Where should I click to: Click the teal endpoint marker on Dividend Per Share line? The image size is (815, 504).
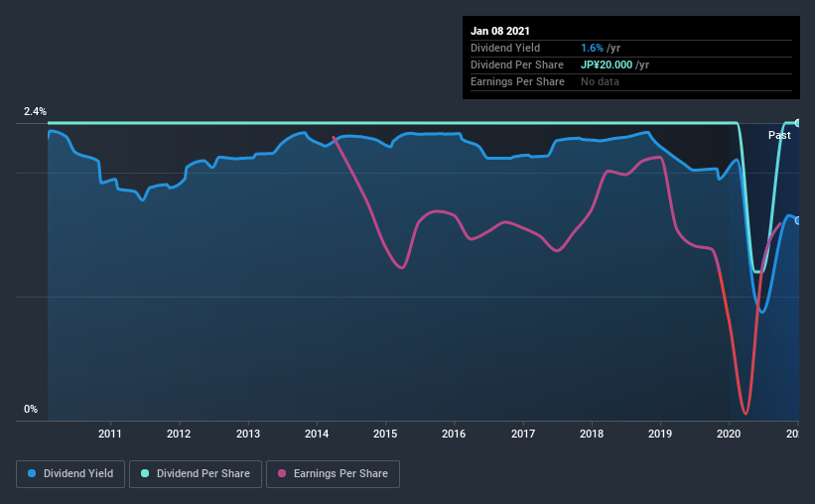tap(797, 123)
